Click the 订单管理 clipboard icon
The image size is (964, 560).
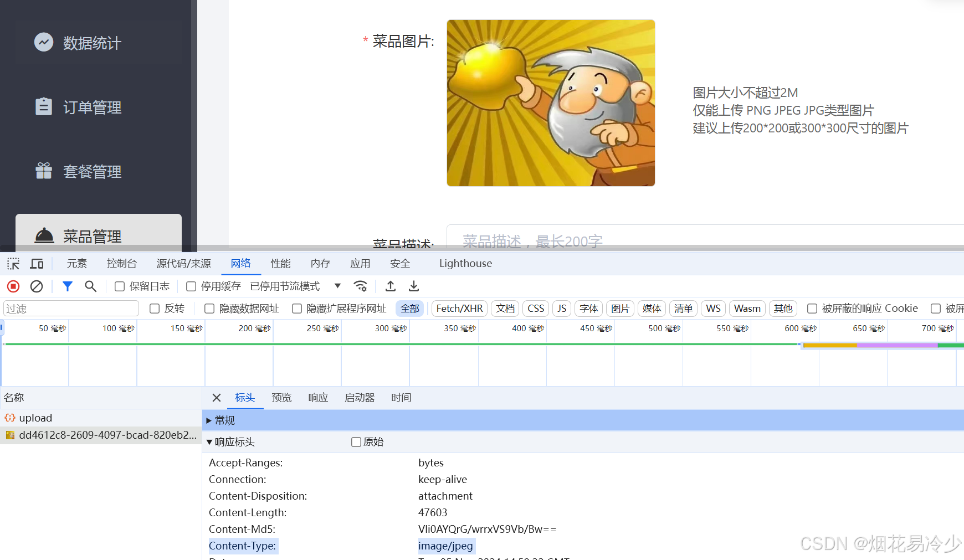(44, 106)
